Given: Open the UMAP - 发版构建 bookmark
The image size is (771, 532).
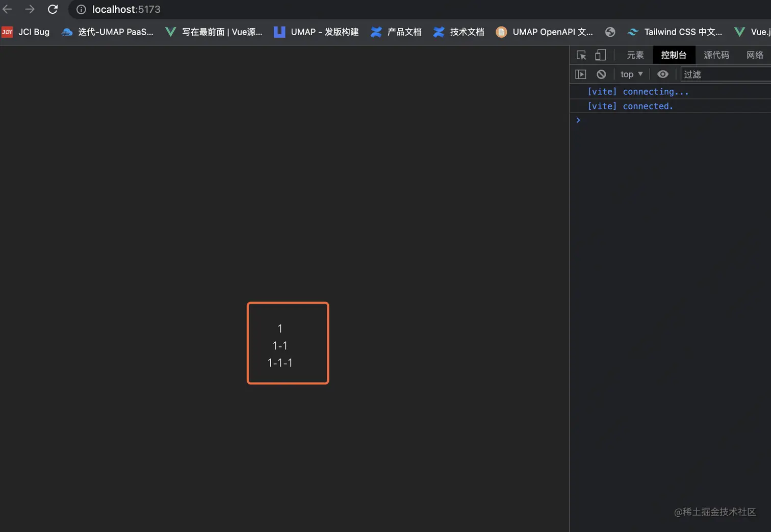Looking at the screenshot, I should pos(316,32).
